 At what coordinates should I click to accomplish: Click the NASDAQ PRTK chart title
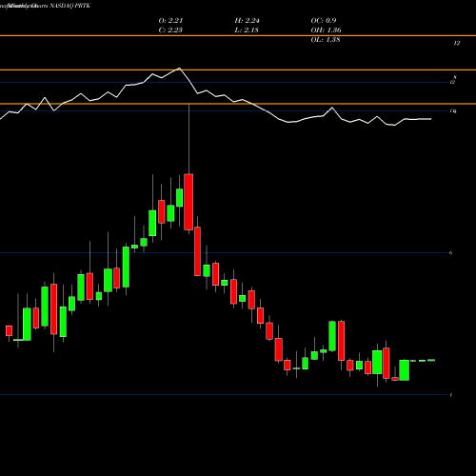point(70,6)
